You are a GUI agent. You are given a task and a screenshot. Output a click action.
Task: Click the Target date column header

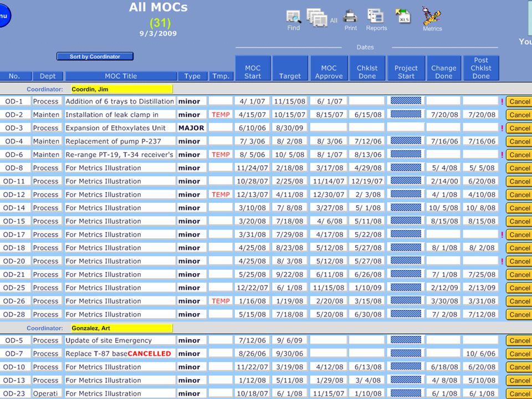pos(290,68)
